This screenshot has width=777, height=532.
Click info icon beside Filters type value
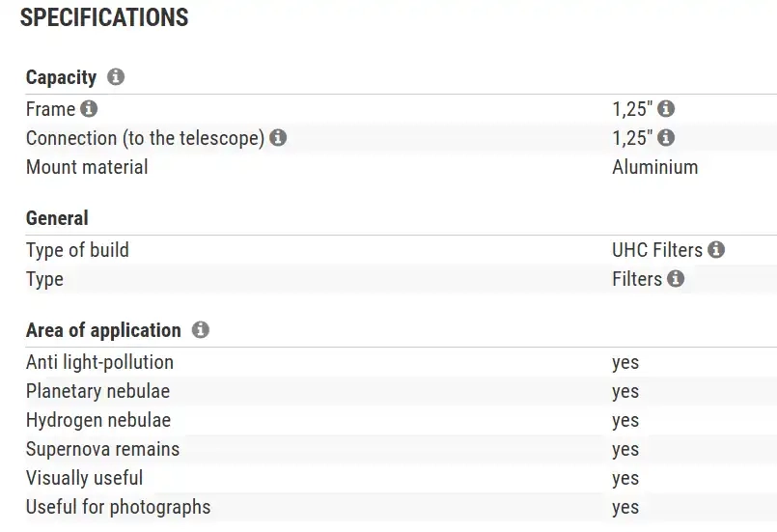676,279
